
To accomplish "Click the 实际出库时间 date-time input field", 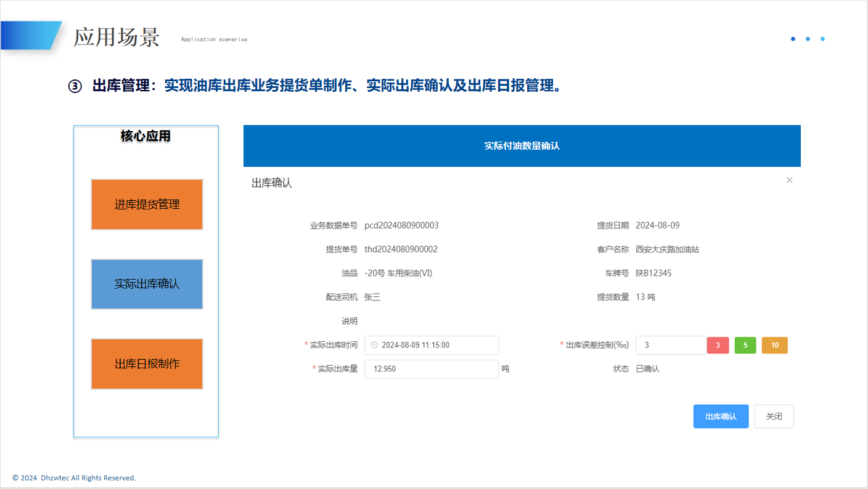I will [432, 345].
